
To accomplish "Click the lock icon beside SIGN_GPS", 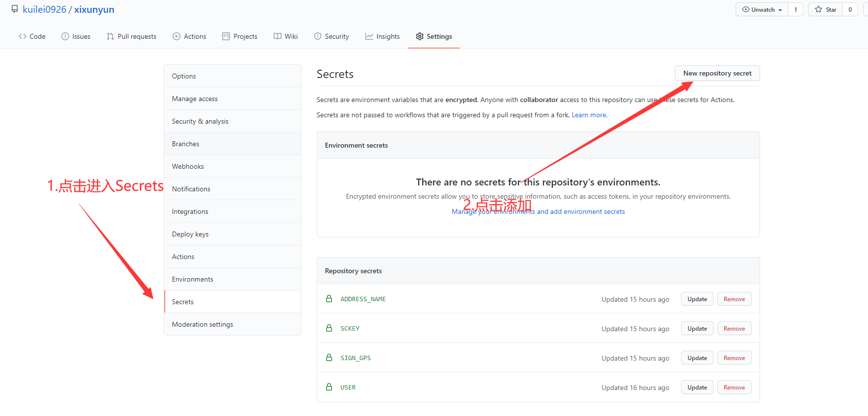I will pyautogui.click(x=329, y=358).
